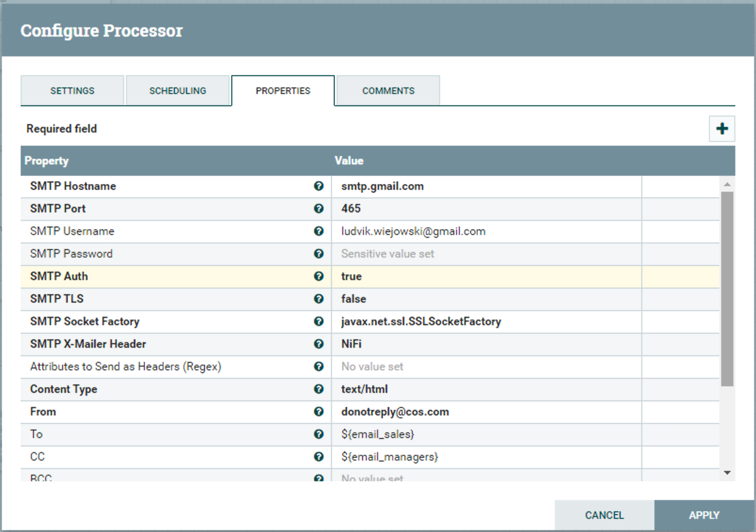
Task: View SMTP TLS property help tooltip
Action: coord(319,299)
